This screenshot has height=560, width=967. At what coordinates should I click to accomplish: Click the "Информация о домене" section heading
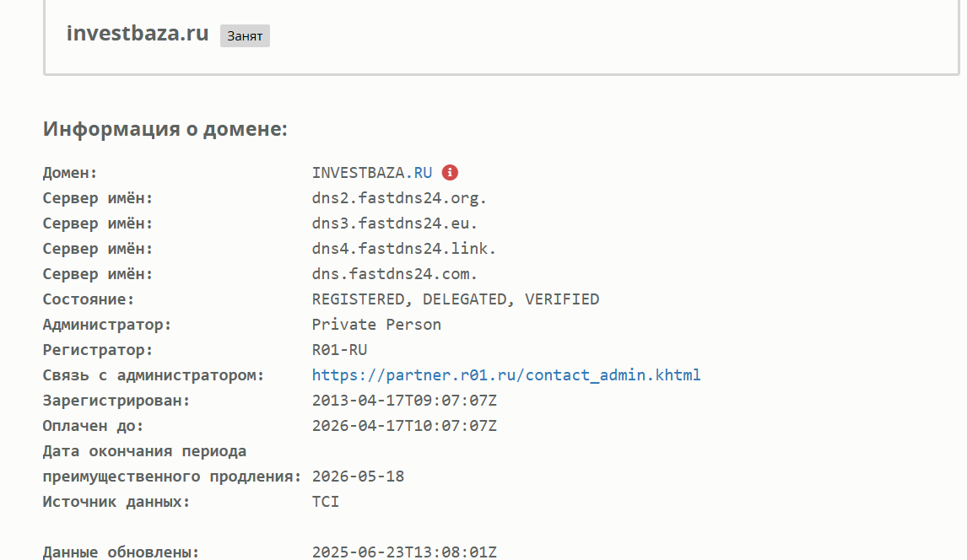(165, 129)
